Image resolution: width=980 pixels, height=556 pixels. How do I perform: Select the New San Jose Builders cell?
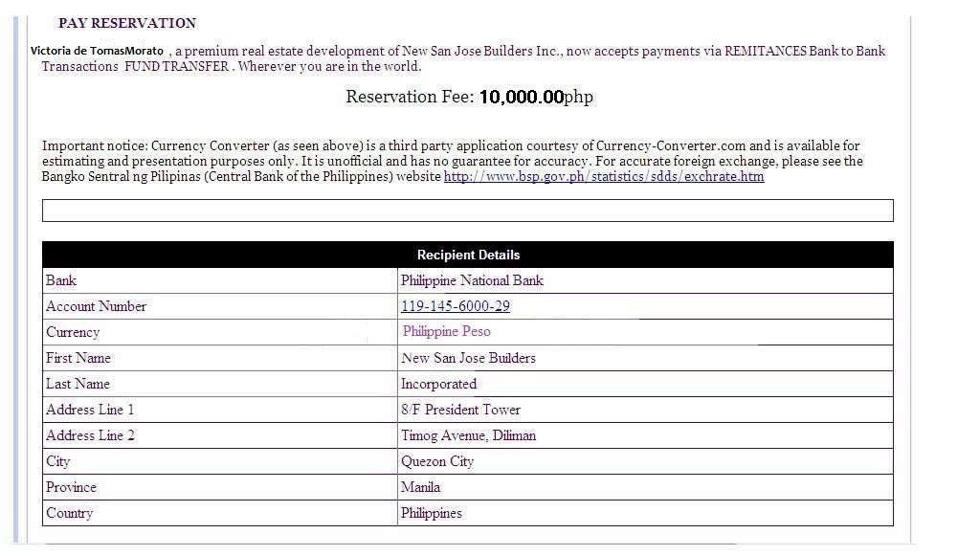[x=645, y=358]
